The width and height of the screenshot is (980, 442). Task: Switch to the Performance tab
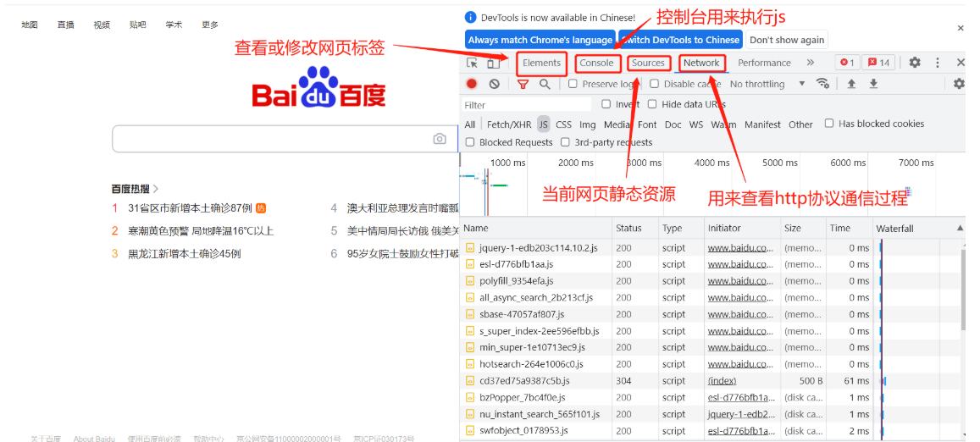[x=764, y=63]
